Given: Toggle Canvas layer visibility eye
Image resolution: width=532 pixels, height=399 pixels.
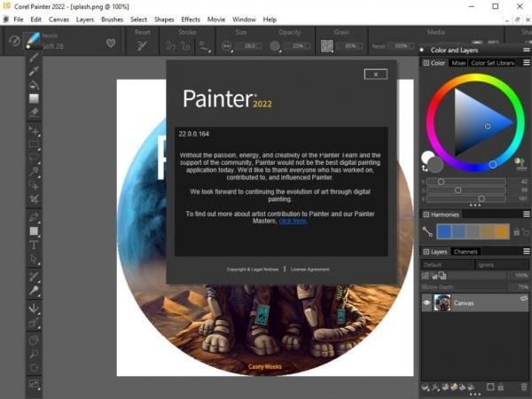Looking at the screenshot, I should click(x=426, y=302).
